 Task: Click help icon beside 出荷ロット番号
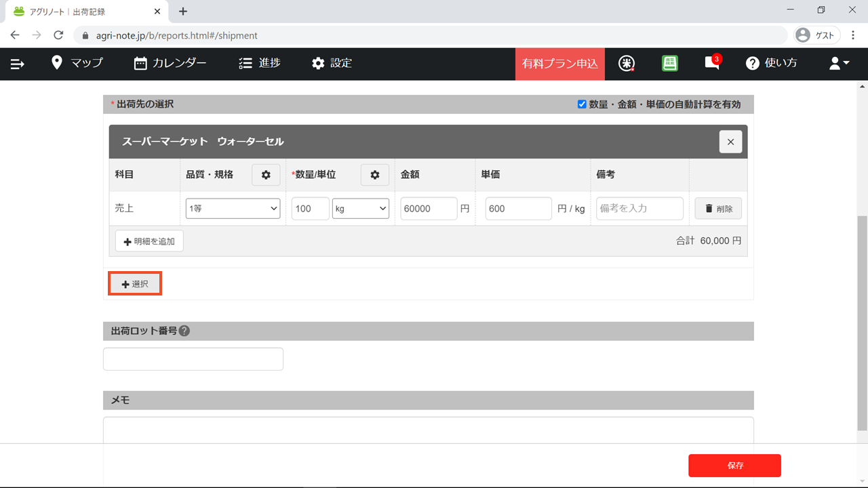pyautogui.click(x=184, y=331)
